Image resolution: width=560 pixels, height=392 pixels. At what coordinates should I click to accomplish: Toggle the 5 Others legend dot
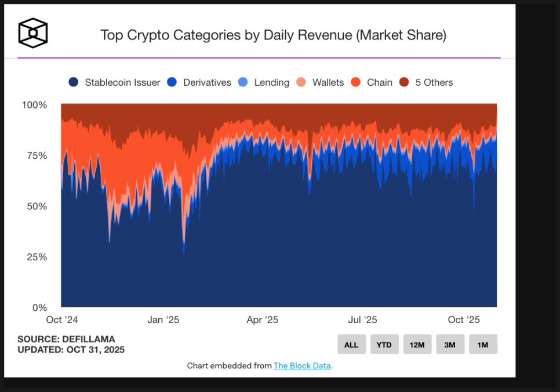tap(404, 82)
